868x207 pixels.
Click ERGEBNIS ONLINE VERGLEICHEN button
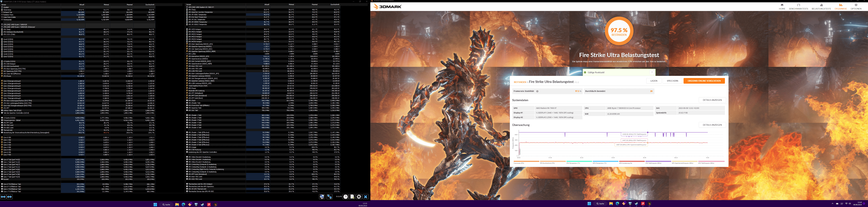click(704, 81)
